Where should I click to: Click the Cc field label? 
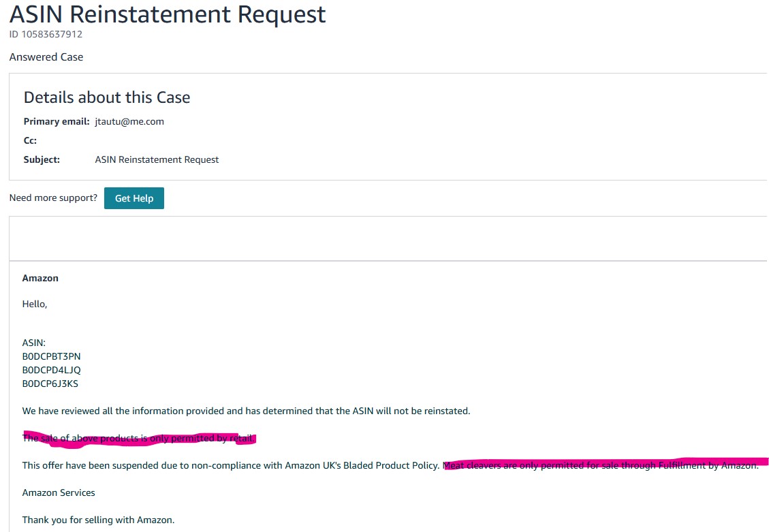30,141
